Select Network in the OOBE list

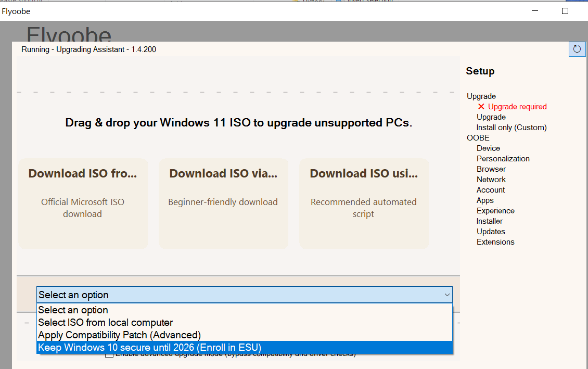(x=491, y=180)
